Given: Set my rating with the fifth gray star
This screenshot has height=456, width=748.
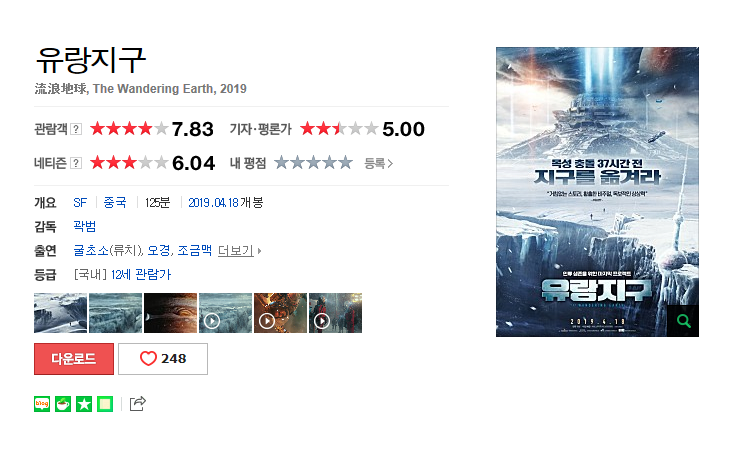Looking at the screenshot, I should coord(345,163).
